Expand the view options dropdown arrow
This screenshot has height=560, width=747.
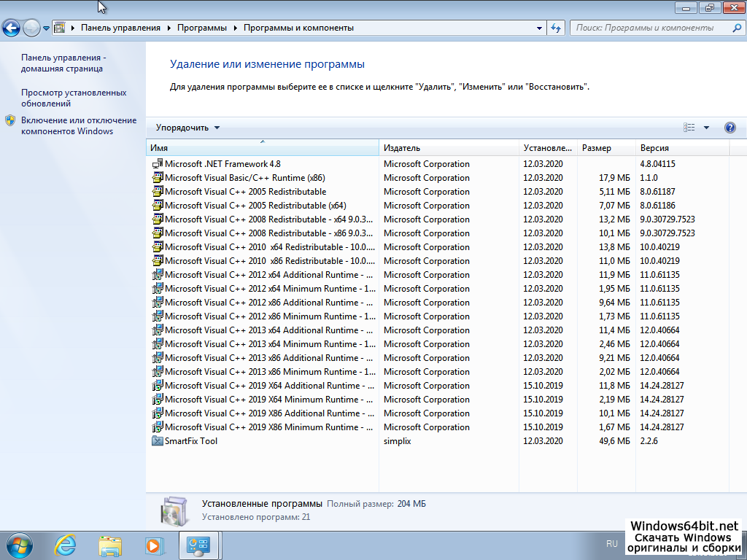[706, 128]
